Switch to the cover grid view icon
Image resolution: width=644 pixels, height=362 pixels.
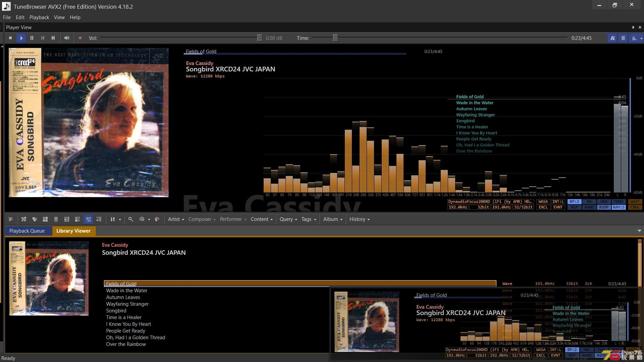(45, 219)
